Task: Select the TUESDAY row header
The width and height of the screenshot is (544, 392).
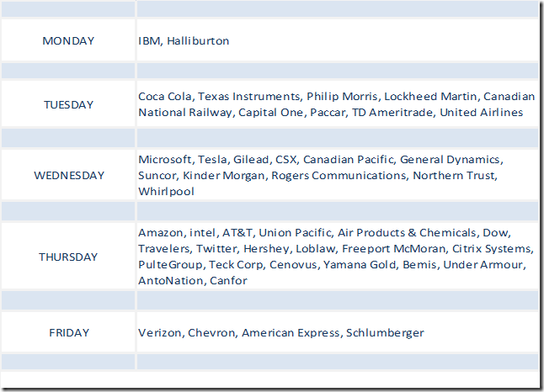Action: tap(68, 105)
